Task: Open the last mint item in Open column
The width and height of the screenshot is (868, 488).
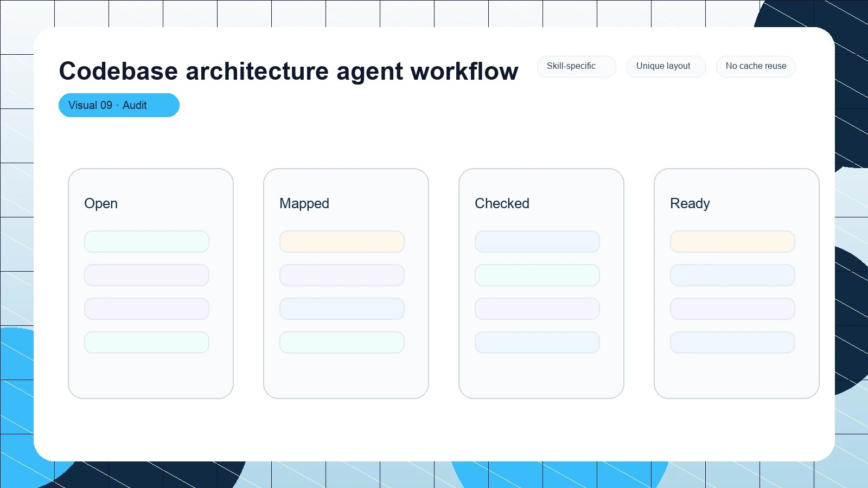Action: point(146,342)
